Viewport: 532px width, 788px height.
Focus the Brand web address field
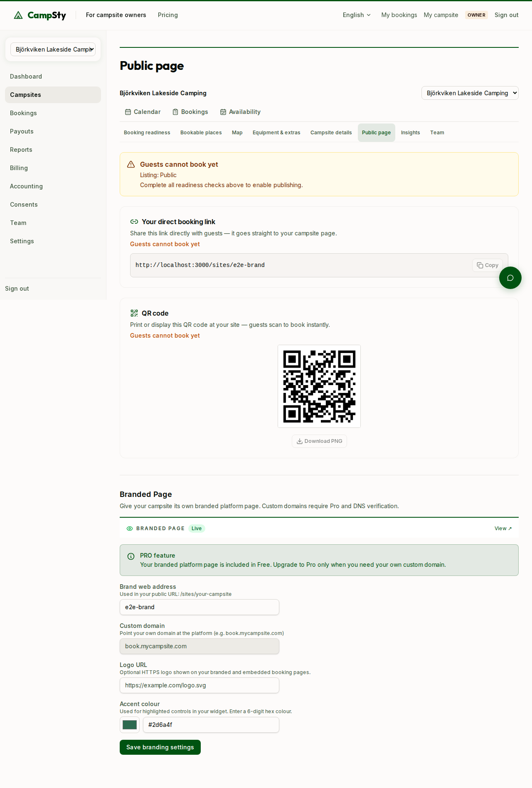(199, 607)
